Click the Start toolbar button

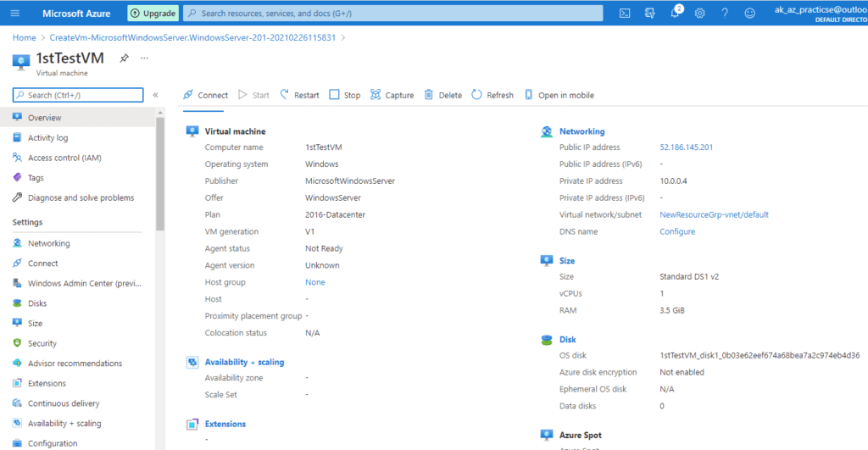253,95
